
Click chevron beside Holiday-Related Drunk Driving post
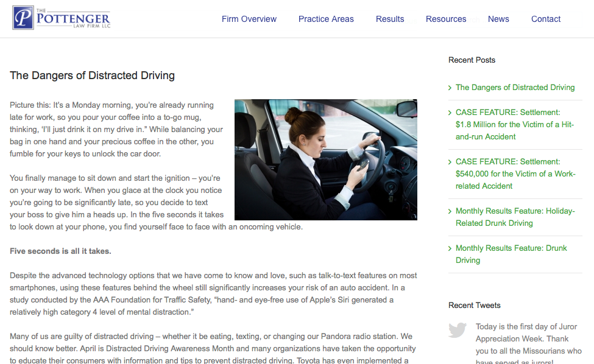pos(450,211)
